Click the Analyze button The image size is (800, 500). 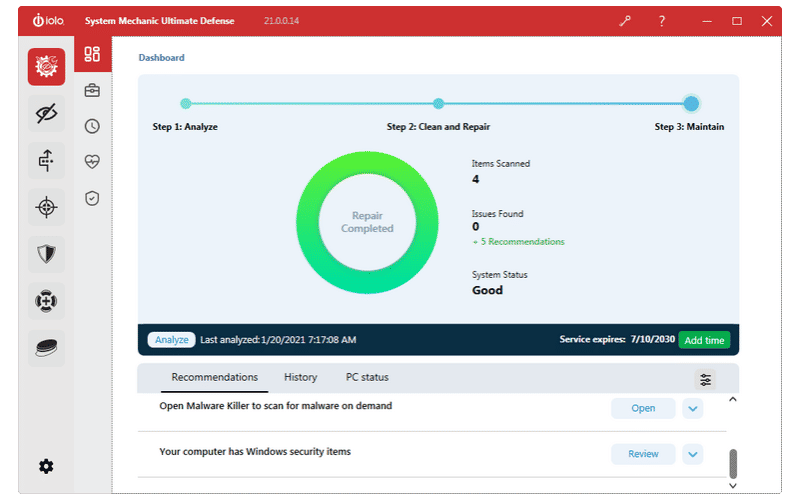tap(171, 340)
